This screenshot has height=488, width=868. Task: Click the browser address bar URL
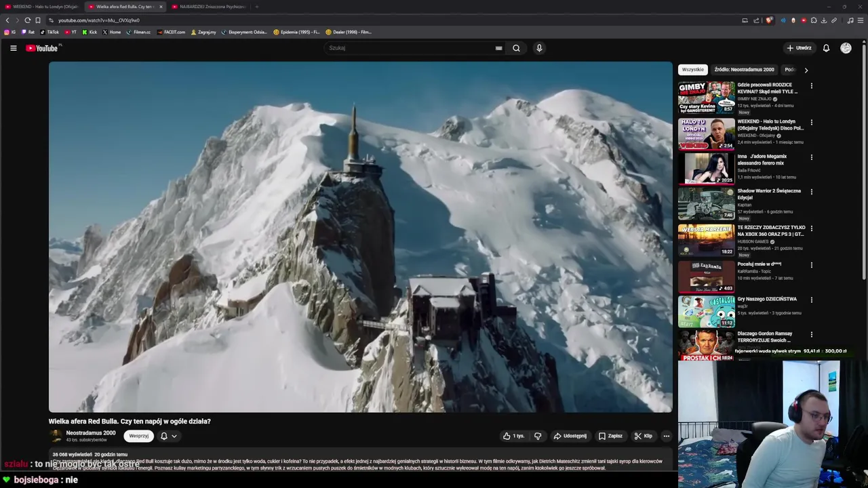coord(99,20)
